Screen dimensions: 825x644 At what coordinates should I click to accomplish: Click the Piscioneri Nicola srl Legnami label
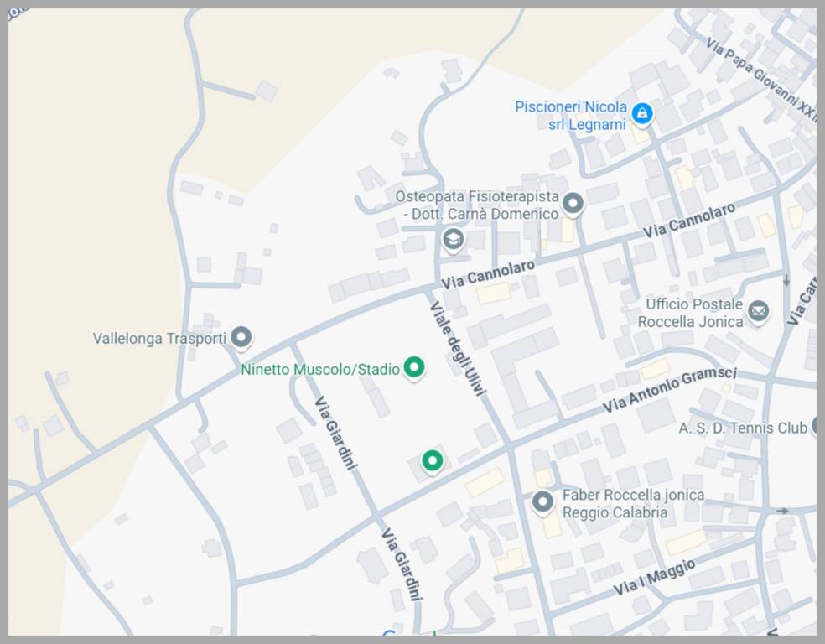(571, 116)
